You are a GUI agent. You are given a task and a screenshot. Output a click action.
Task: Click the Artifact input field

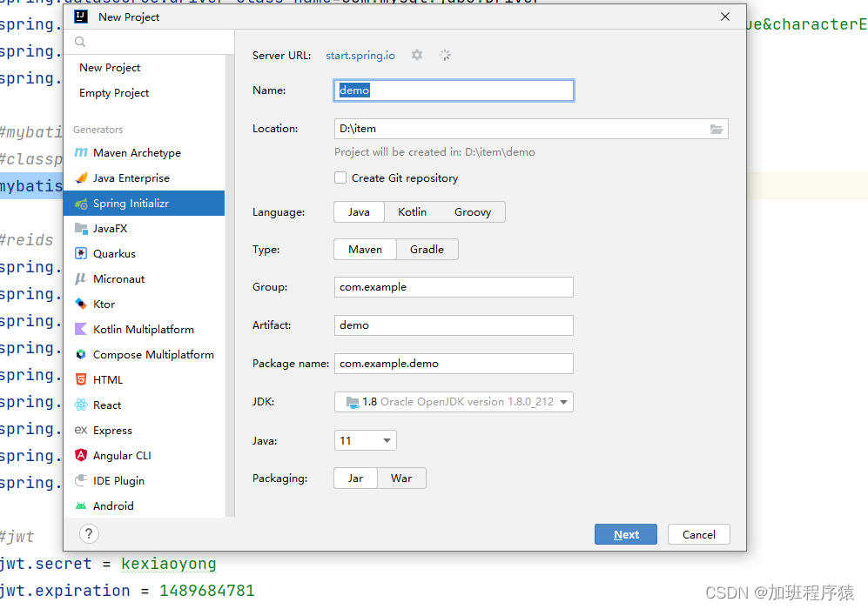[x=454, y=325]
